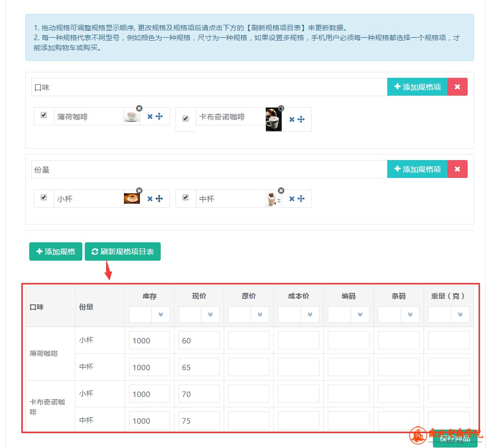Delete the 份量 spec group with red X
486x448 pixels.
point(457,169)
